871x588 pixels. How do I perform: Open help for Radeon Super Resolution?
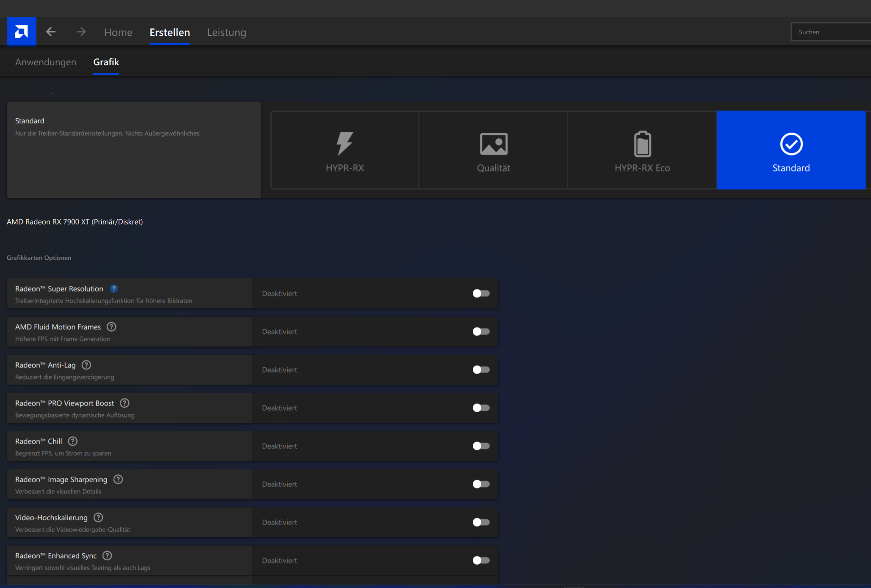coord(114,288)
